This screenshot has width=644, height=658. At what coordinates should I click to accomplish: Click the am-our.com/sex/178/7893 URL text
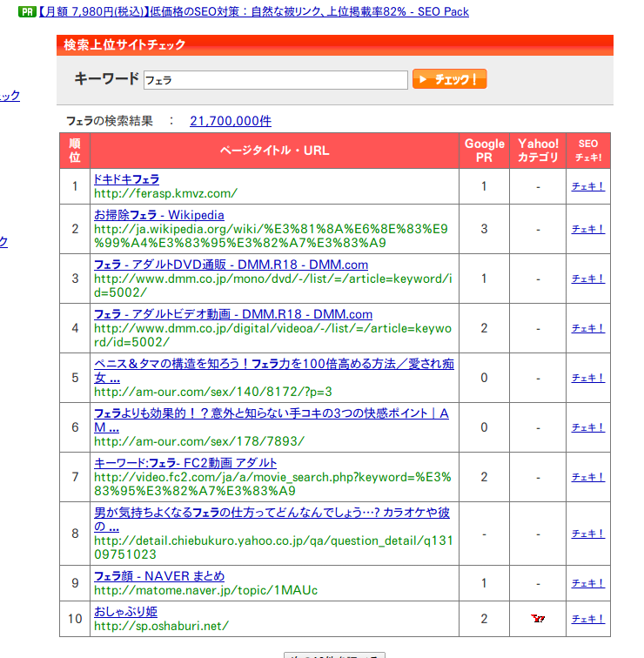(x=199, y=441)
